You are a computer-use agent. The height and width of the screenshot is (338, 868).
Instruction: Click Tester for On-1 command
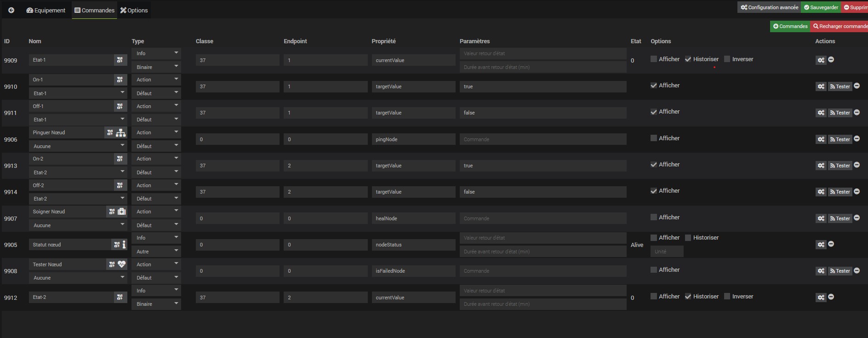pos(839,86)
